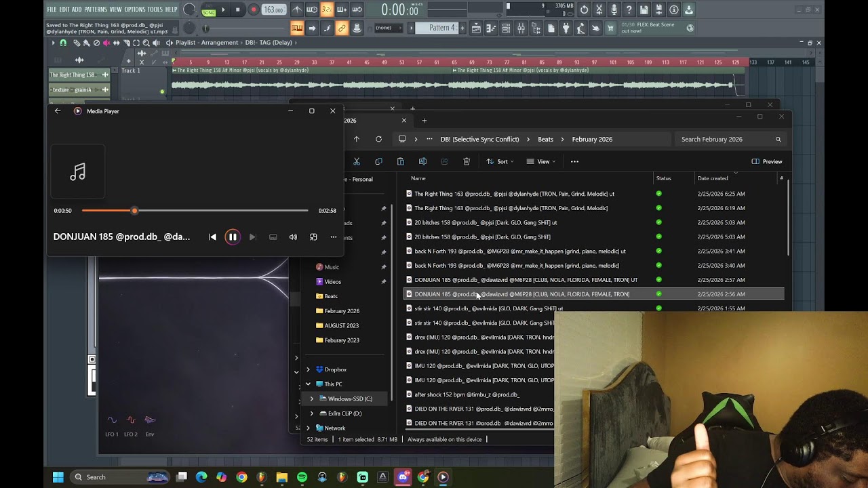Open the plugin picker plug icon
Viewport: 868px width, 488px height.
tap(566, 28)
